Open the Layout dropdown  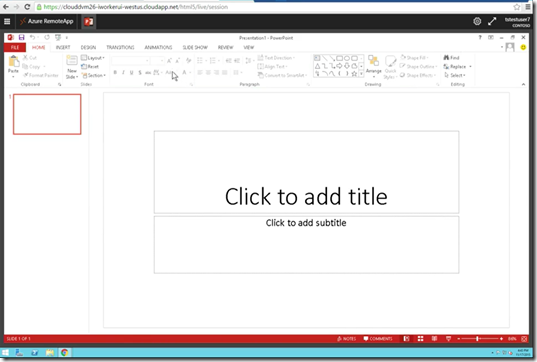pos(93,58)
